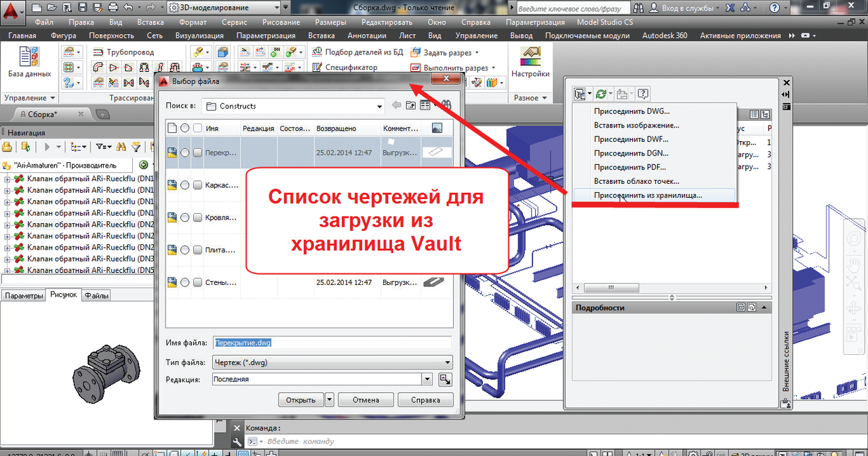Click the refresh icon in external references palette
Image resolution: width=868 pixels, height=456 pixels.
pos(600,94)
